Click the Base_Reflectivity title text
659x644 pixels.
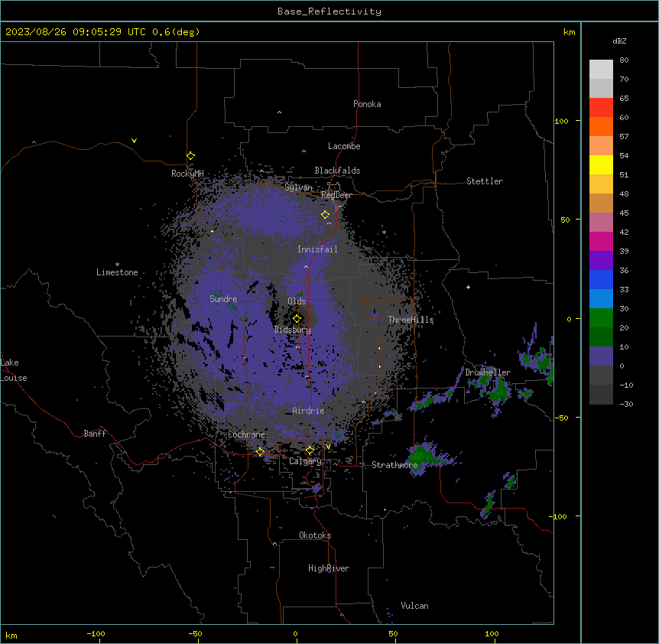click(329, 11)
